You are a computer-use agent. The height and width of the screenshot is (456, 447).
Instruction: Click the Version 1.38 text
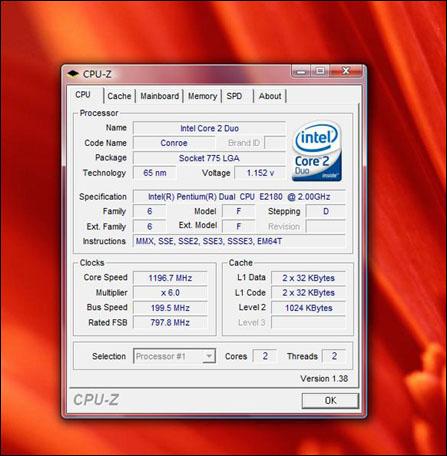324,379
